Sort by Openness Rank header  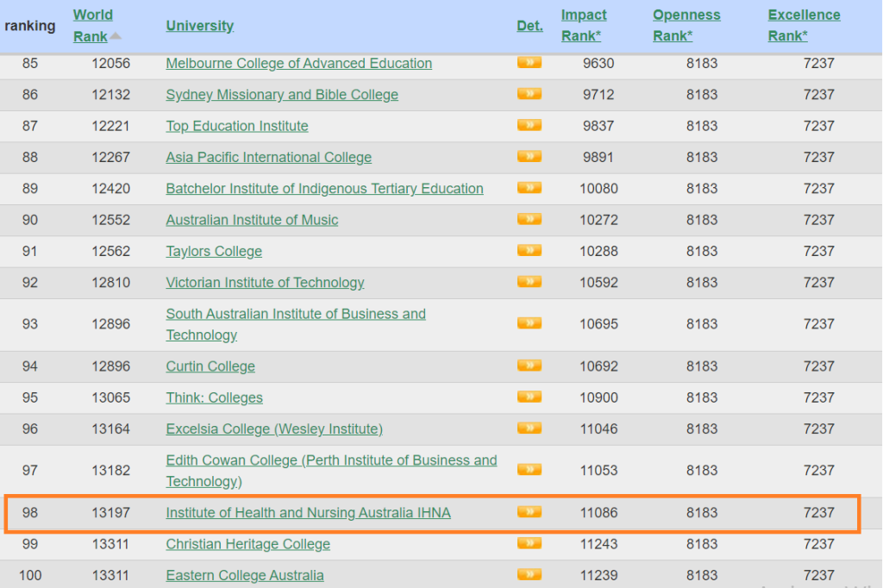tap(686, 25)
